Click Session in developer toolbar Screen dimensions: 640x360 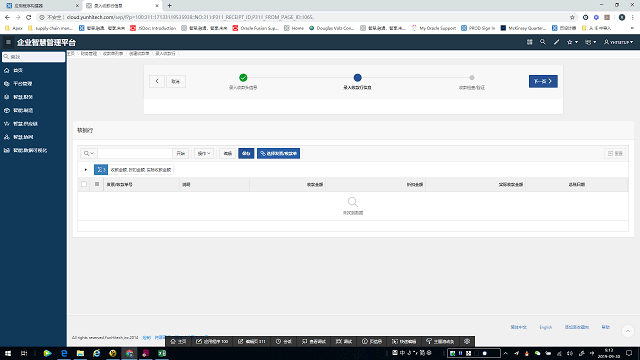pos(284,341)
